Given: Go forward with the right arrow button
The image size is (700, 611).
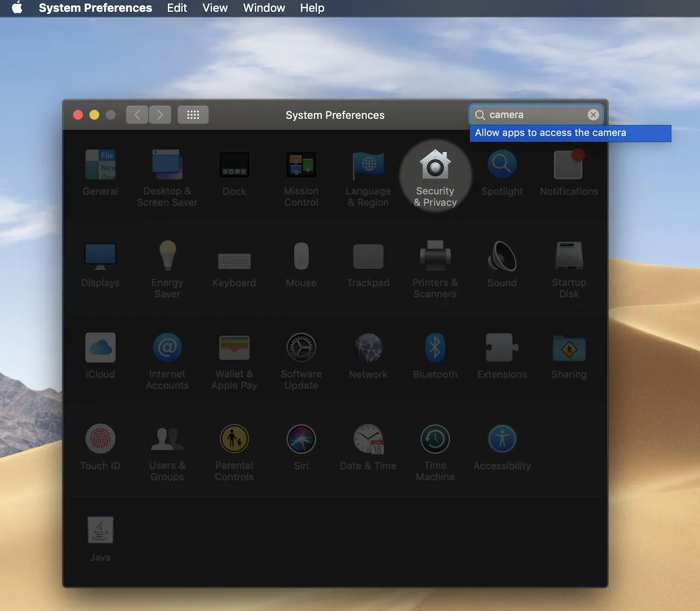Looking at the screenshot, I should (160, 115).
